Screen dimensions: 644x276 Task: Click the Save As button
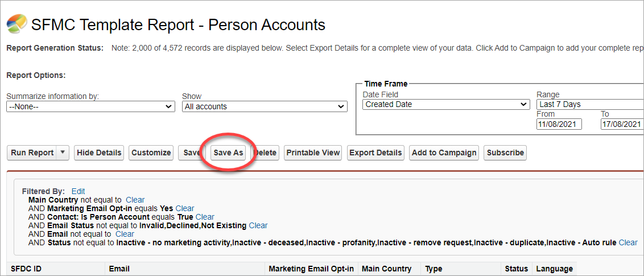point(228,153)
